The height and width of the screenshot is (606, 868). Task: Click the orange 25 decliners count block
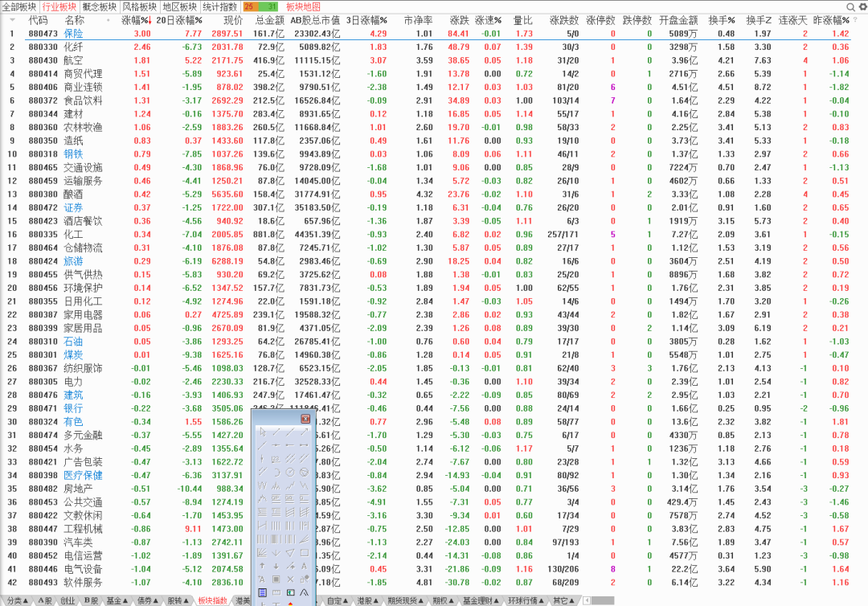[252, 6]
